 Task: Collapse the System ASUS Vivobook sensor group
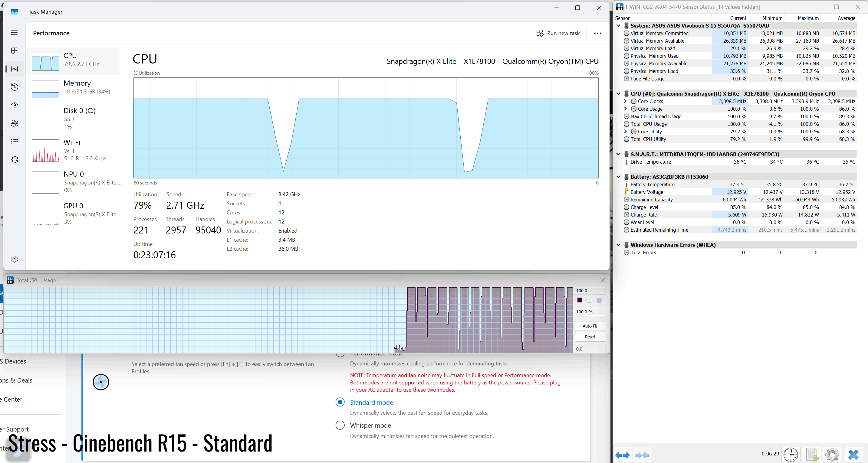[x=618, y=26]
